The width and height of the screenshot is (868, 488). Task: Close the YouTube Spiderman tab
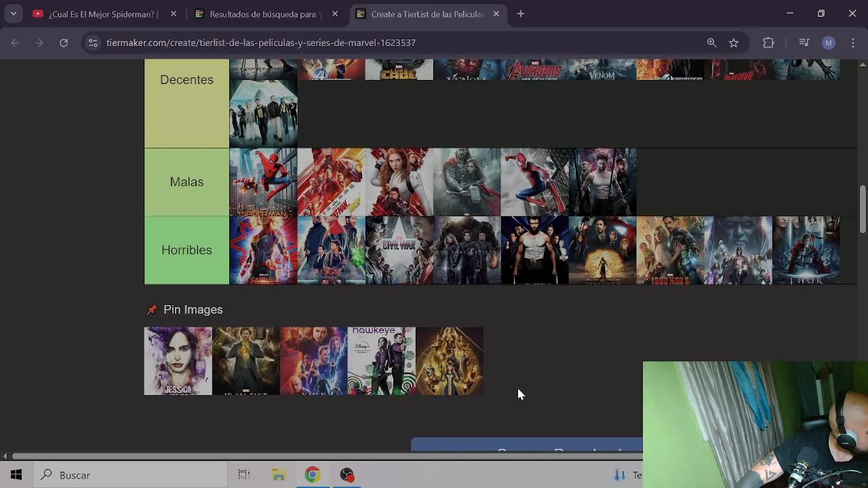pos(174,14)
